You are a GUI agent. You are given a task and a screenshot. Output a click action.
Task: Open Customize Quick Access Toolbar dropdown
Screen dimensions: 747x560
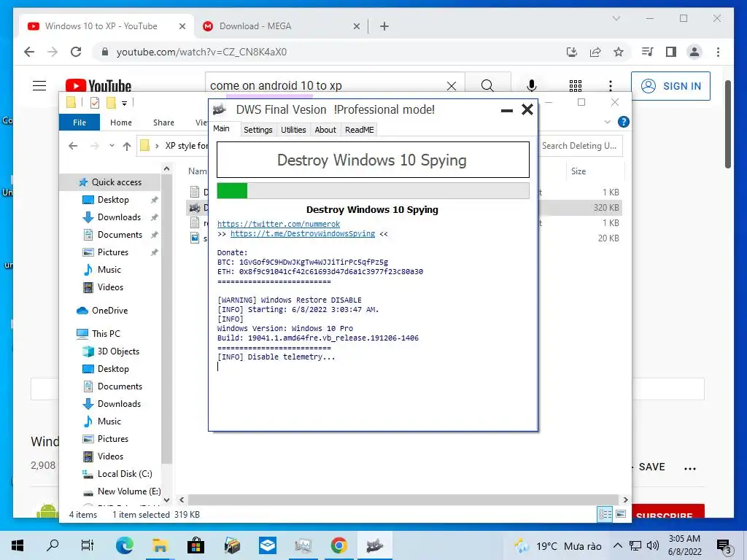click(x=124, y=103)
